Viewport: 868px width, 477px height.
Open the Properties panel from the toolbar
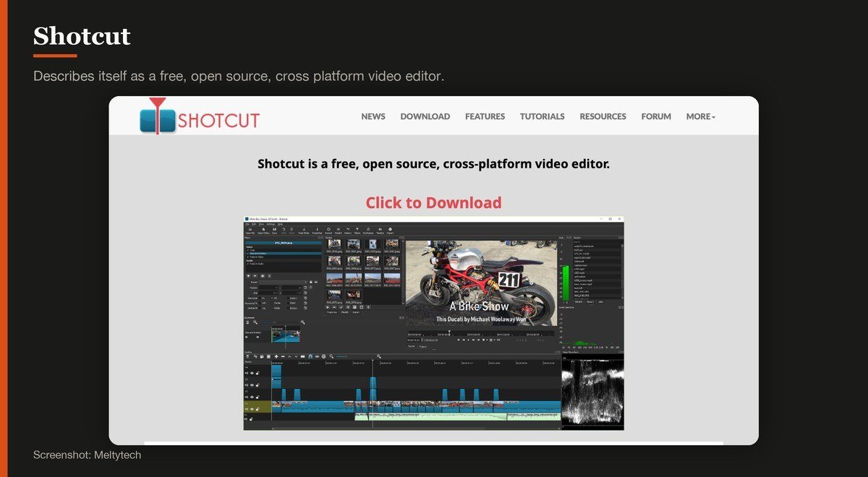(x=317, y=231)
